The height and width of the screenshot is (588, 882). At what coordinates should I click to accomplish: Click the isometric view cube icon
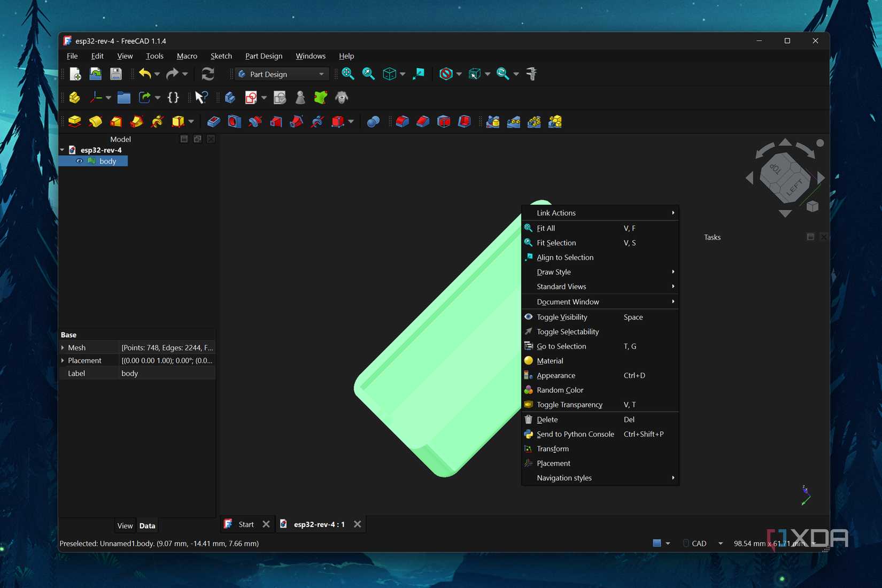pyautogui.click(x=389, y=74)
